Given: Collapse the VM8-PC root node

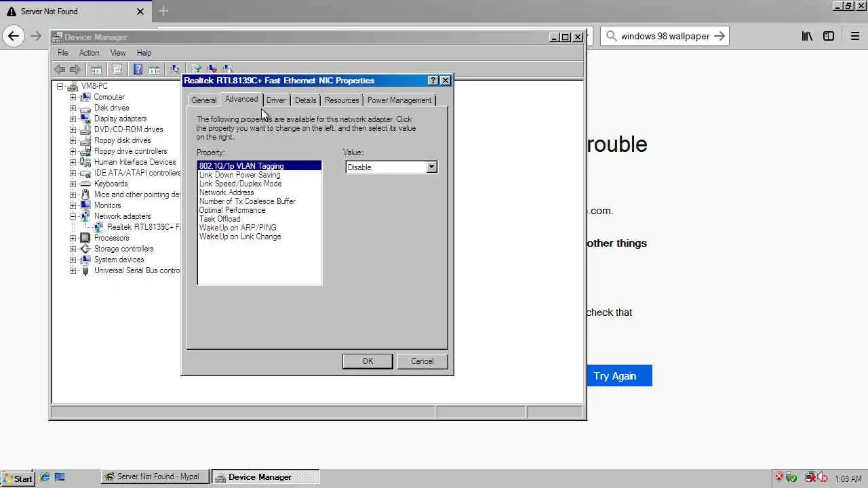Looking at the screenshot, I should [60, 86].
